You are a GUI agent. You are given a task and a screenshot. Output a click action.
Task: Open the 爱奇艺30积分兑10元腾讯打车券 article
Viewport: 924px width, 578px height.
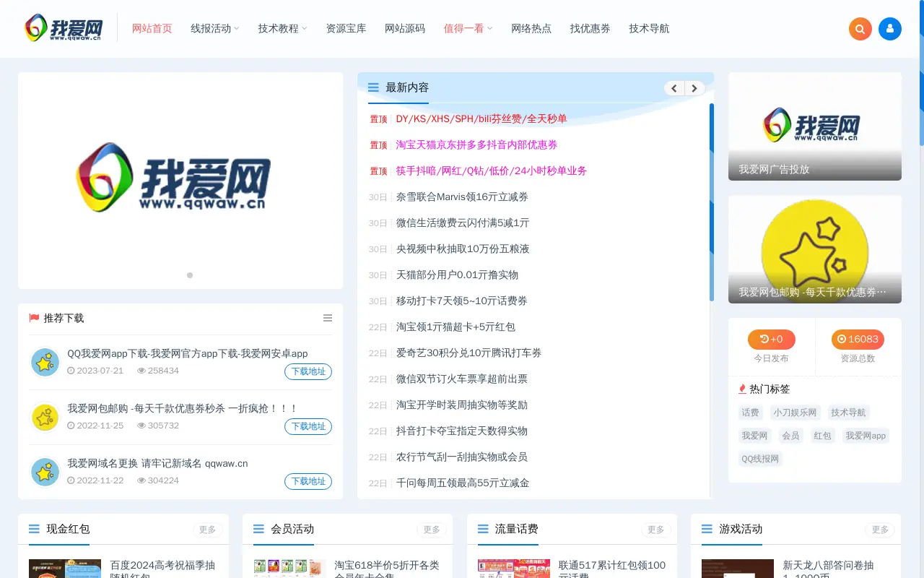[468, 353]
